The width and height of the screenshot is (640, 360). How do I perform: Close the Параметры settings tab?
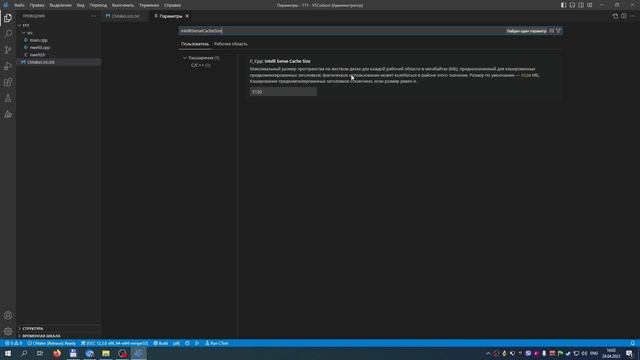coord(187,16)
